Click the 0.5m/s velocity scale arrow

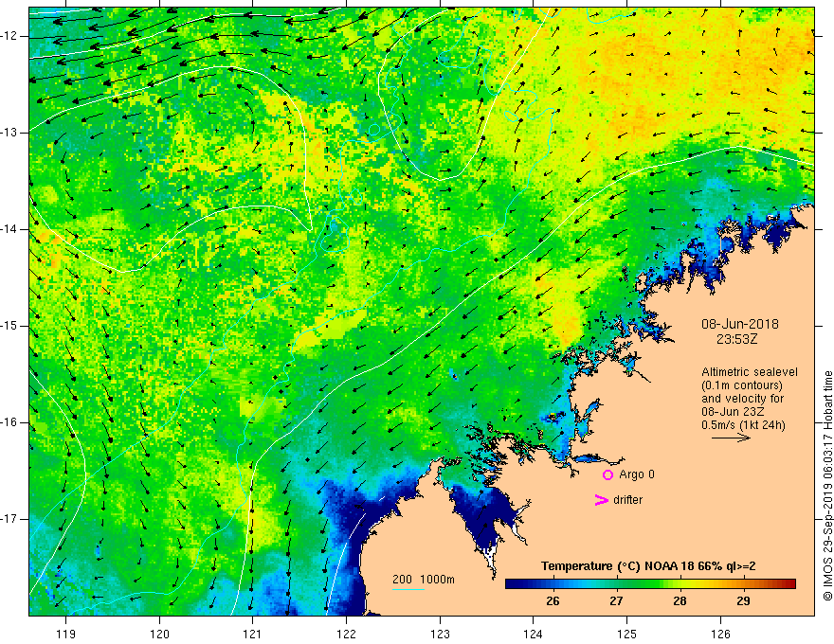click(731, 438)
